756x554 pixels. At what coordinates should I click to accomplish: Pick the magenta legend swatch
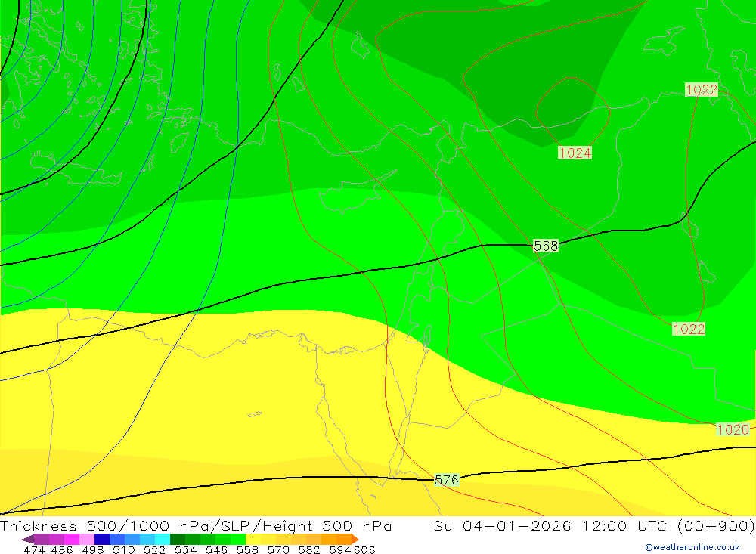(x=70, y=539)
